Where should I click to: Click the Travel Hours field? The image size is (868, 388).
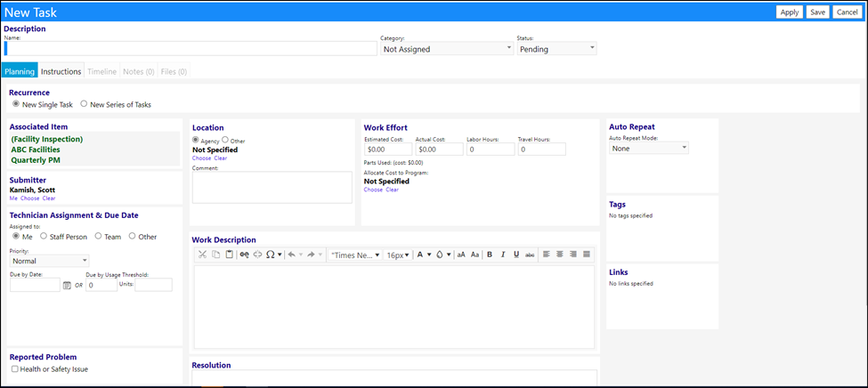(x=541, y=149)
